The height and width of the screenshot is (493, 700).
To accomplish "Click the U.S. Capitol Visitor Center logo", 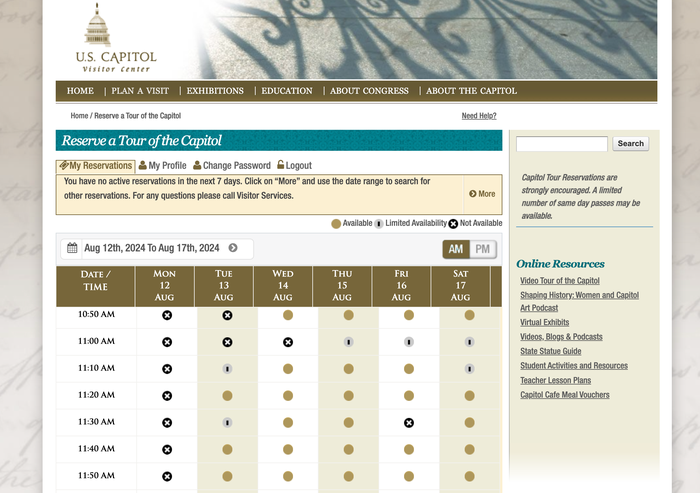I will (x=116, y=38).
